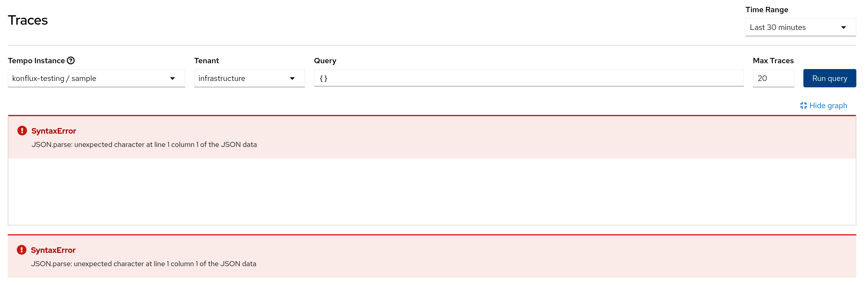
Task: Select the second SyntaxError title text
Action: pos(53,250)
